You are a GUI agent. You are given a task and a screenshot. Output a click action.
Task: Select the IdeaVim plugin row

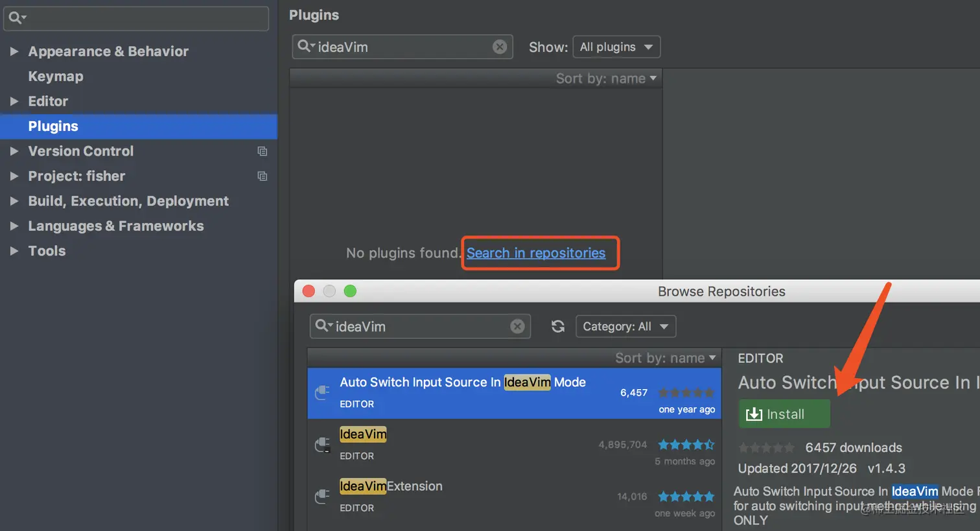(x=514, y=445)
